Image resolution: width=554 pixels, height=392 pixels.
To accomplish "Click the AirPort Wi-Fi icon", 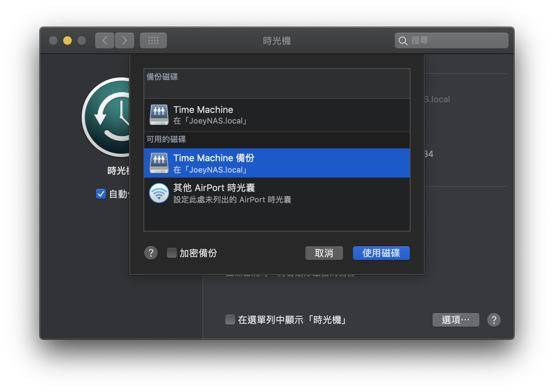I will click(159, 193).
